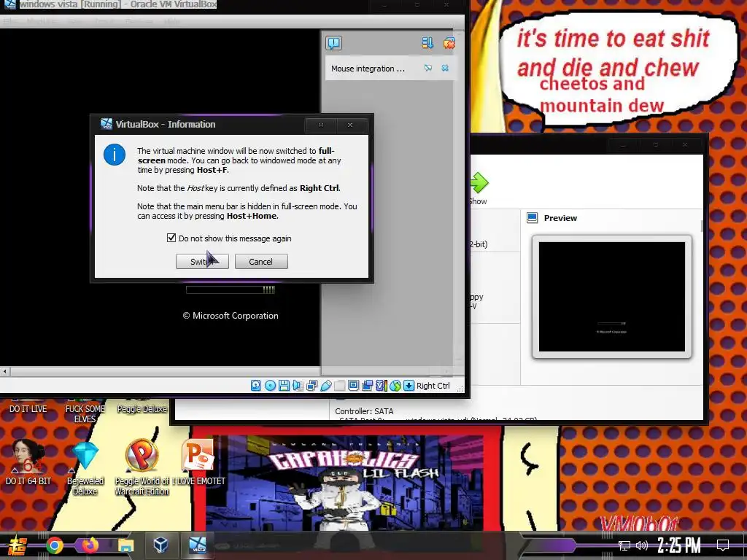Click the Controller: SATA entry in Manager
Viewport: 747px width, 560px height.
pyautogui.click(x=364, y=411)
